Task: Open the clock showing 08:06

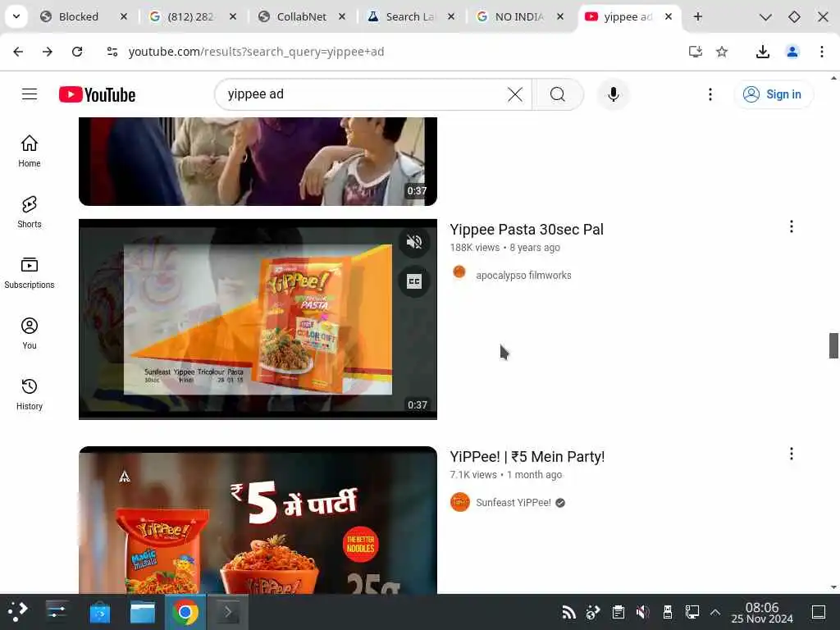Action: point(762,612)
